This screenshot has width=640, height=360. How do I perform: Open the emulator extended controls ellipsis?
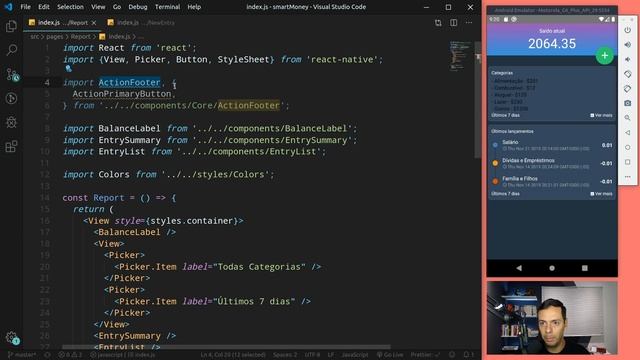coord(628,177)
